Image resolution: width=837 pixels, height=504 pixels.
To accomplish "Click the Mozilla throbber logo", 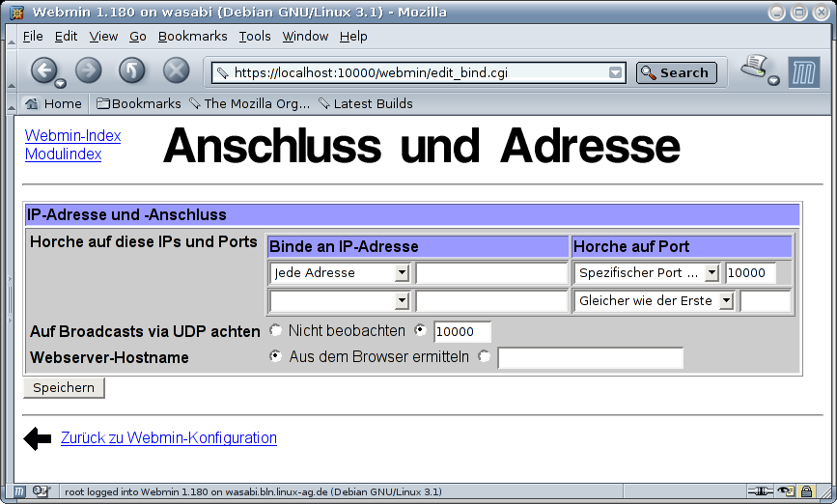I will 804,72.
